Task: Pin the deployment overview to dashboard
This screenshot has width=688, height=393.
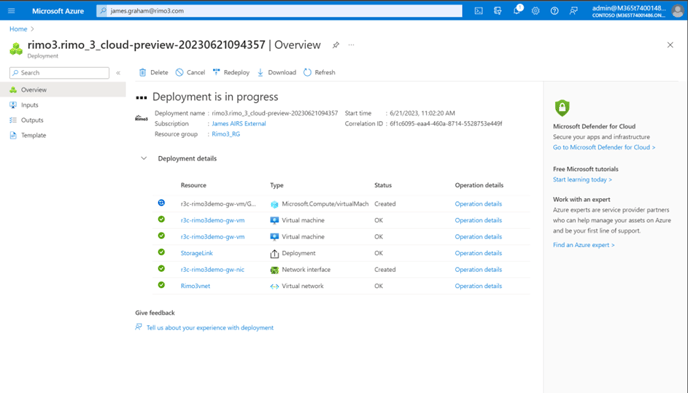Action: (336, 45)
